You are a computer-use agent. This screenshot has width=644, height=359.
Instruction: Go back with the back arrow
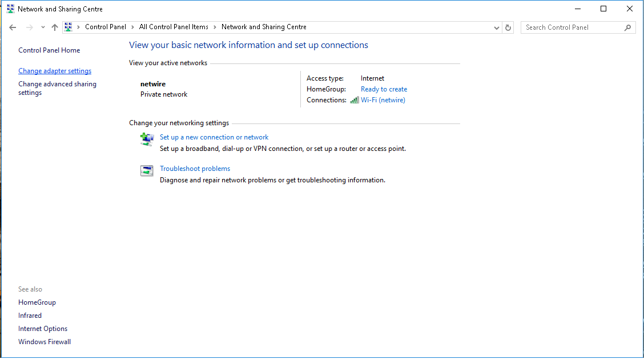pyautogui.click(x=13, y=27)
